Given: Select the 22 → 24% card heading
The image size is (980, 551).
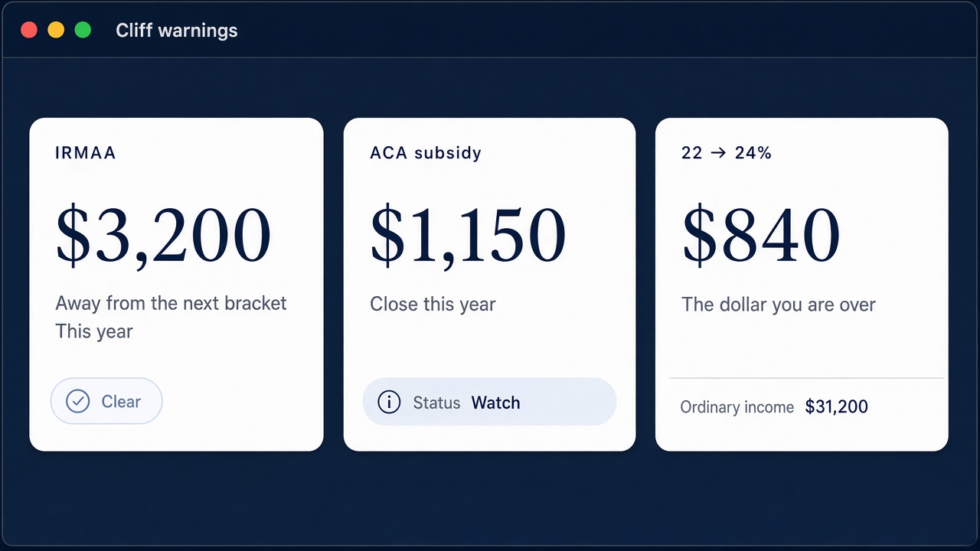Looking at the screenshot, I should [727, 153].
